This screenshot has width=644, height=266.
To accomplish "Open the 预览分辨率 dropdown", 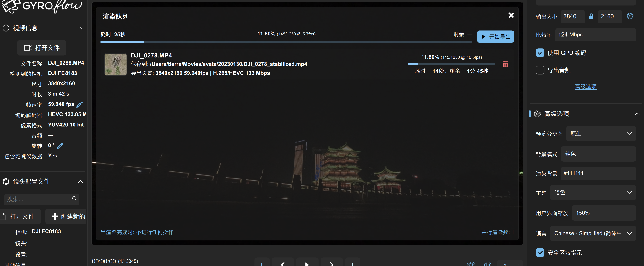I will tap(601, 134).
